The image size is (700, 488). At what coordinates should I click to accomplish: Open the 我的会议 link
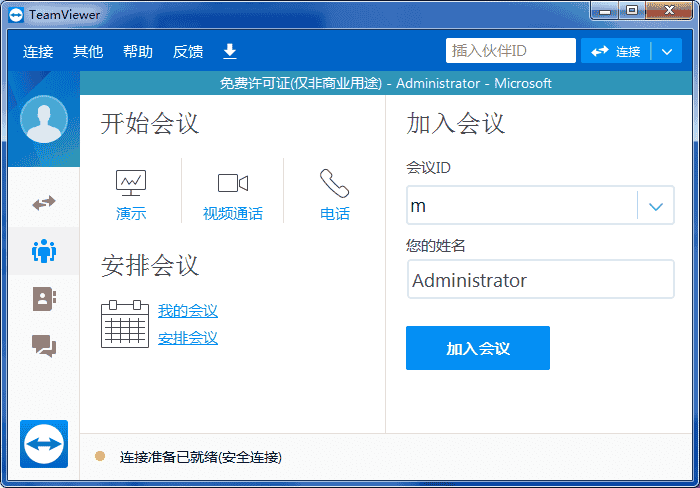click(x=188, y=311)
